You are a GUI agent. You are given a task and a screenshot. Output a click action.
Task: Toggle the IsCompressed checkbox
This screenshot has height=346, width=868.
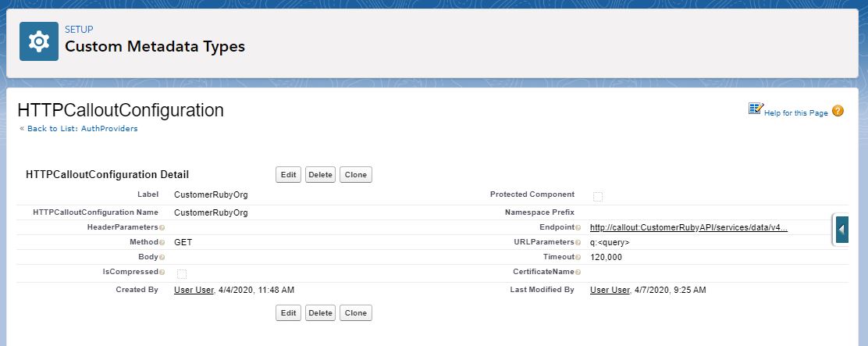[x=182, y=273]
